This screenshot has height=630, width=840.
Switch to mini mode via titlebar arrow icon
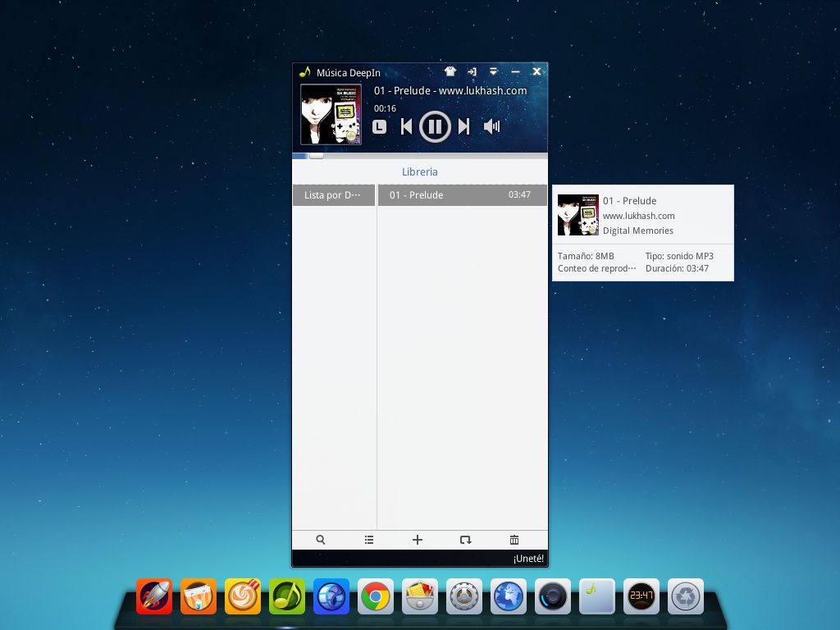(x=472, y=71)
